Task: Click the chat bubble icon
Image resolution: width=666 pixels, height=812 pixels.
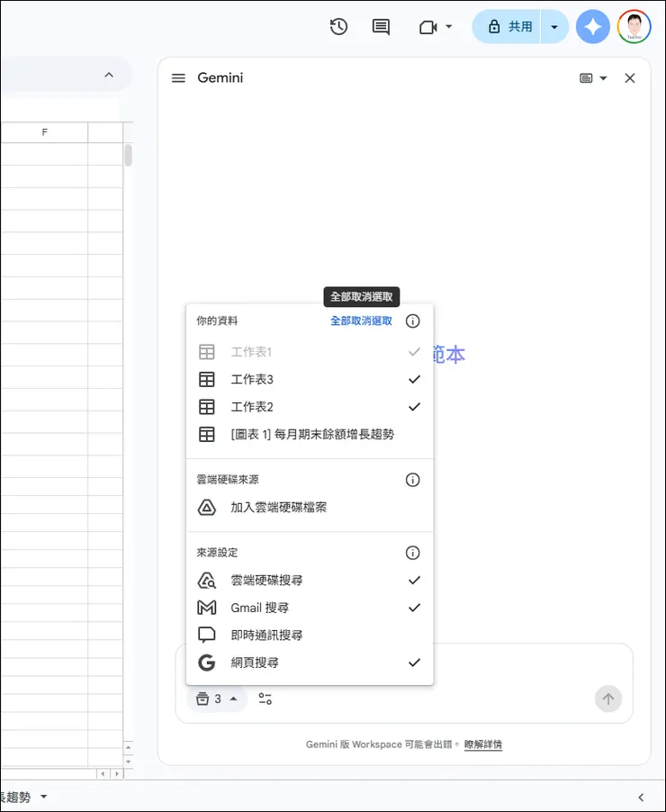Action: pos(207,635)
